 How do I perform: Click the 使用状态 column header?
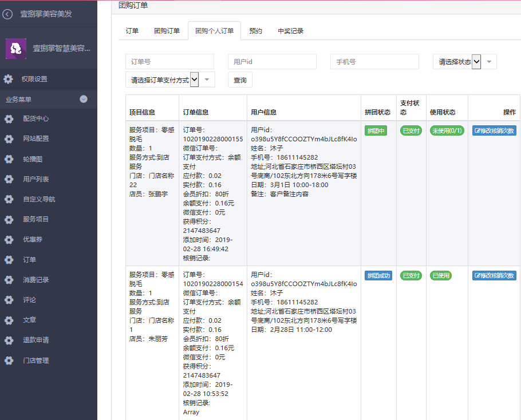443,112
